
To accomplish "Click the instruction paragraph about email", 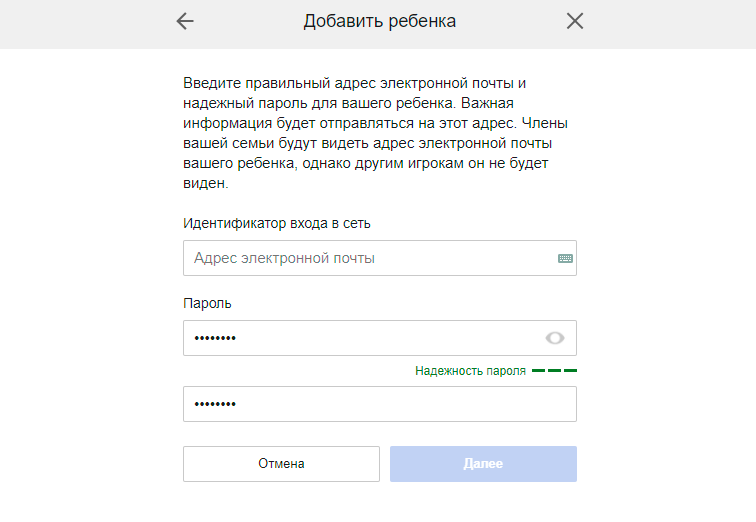I will coord(376,133).
